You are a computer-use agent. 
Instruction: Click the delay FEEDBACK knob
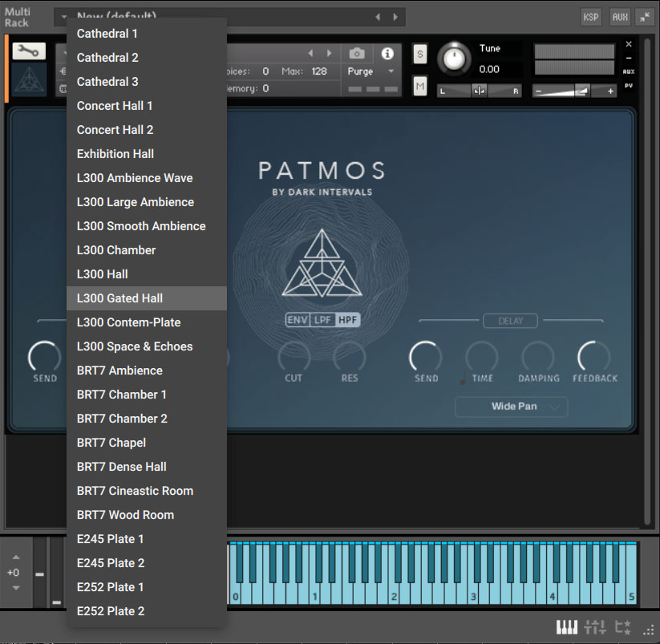tap(593, 358)
